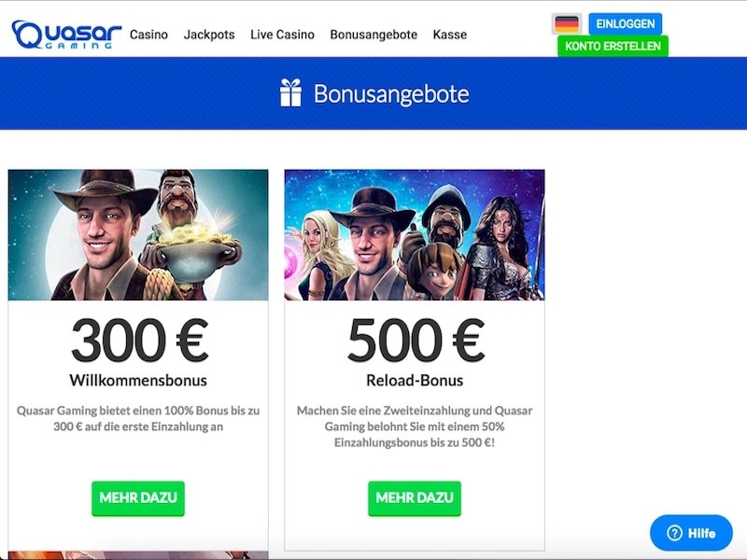Click the Quasar Gaming logo
747x560 pixels.
66,35
